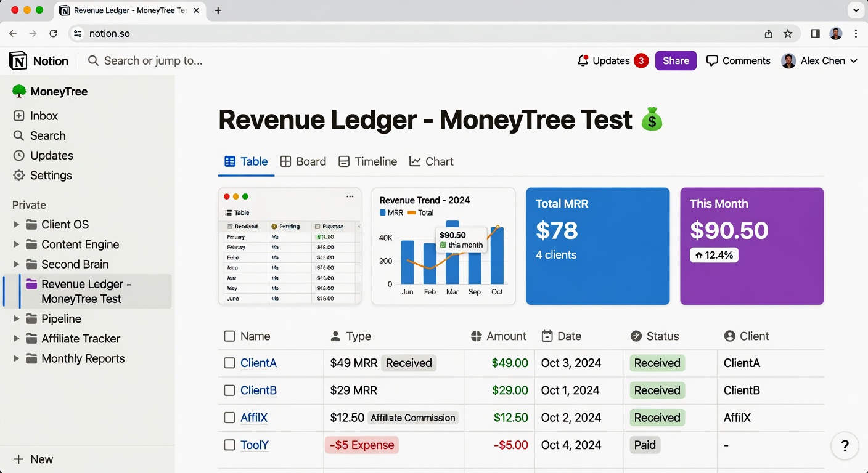The height and width of the screenshot is (473, 868).
Task: Expand the Affiliate Tracker folder arrow
Action: point(17,339)
